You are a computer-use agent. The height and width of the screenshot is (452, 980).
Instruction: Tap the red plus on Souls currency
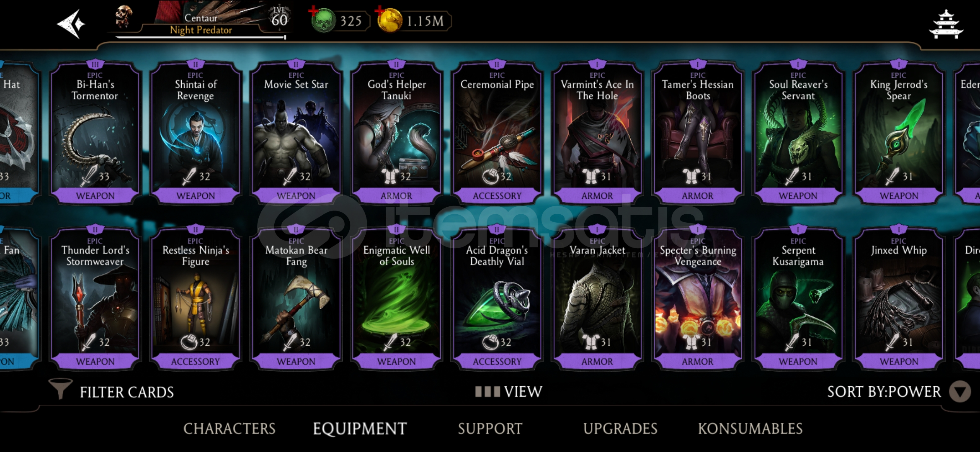point(313,10)
